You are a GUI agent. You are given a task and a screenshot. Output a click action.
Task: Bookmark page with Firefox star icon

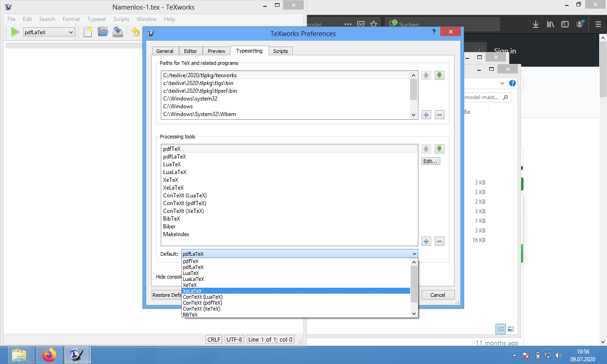point(374,24)
